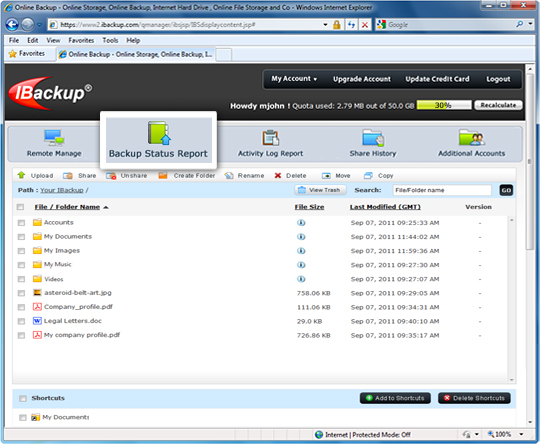The image size is (540, 444).
Task: Click the Unshare toolbar action
Action: click(126, 176)
